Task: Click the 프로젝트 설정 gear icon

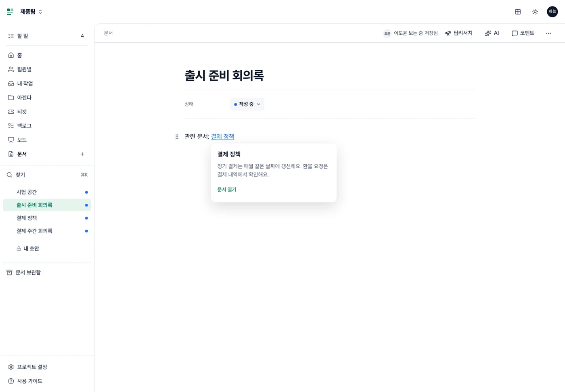Action: tap(11, 367)
